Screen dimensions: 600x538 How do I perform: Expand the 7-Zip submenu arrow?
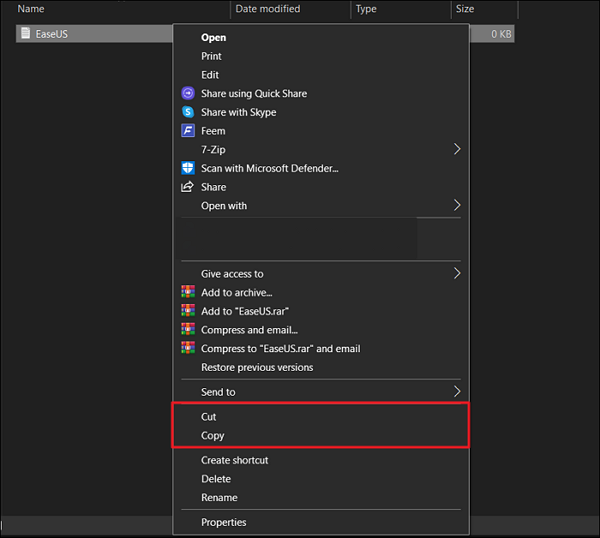coord(457,149)
